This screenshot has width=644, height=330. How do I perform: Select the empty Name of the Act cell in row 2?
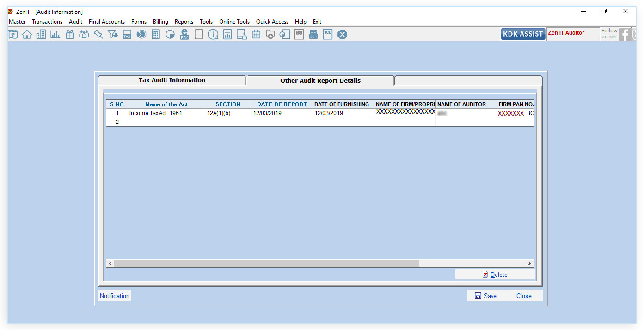[x=166, y=122]
